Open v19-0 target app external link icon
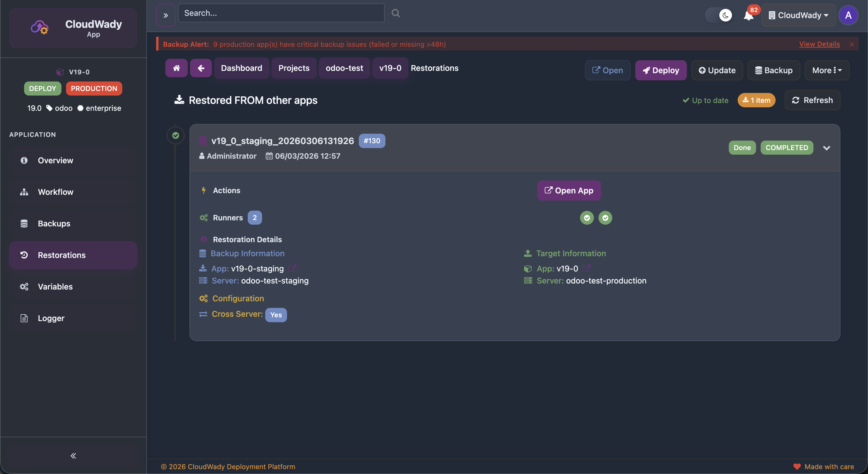868x474 pixels. 587,268
